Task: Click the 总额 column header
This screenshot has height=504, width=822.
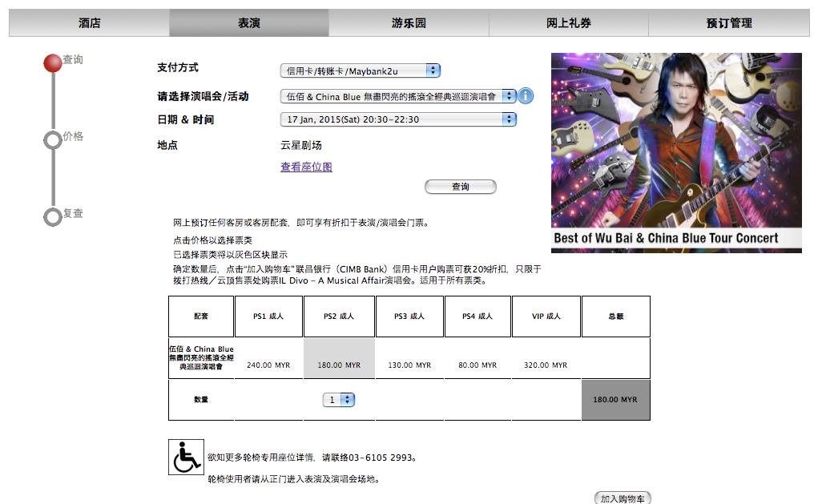Action: 616,317
